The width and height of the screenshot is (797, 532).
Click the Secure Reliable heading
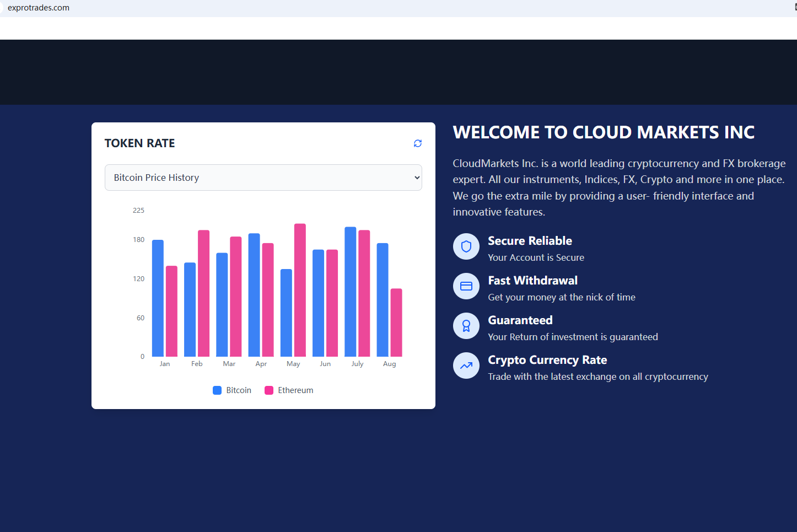pos(530,241)
